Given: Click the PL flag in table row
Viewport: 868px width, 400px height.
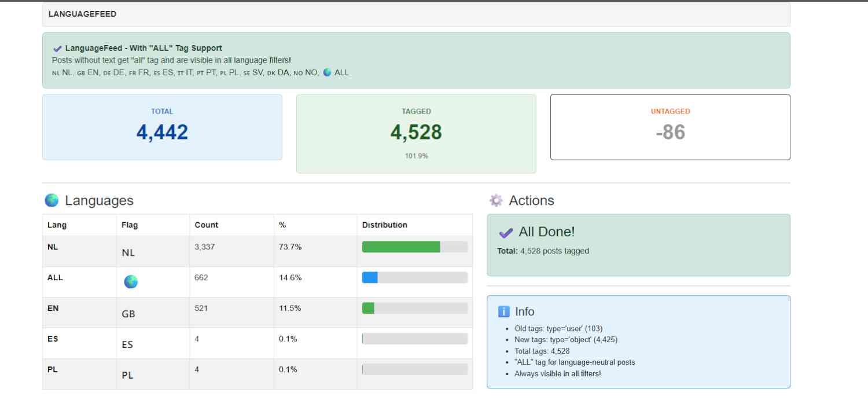Looking at the screenshot, I should [x=128, y=375].
